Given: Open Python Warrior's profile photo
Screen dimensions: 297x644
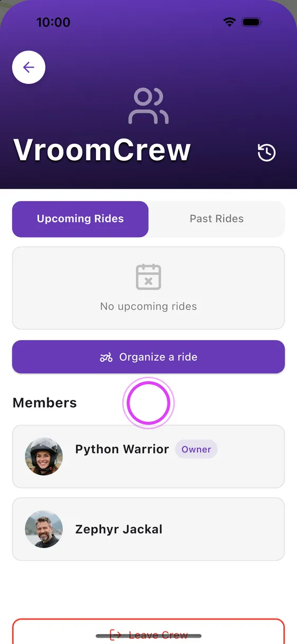Looking at the screenshot, I should click(x=44, y=456).
